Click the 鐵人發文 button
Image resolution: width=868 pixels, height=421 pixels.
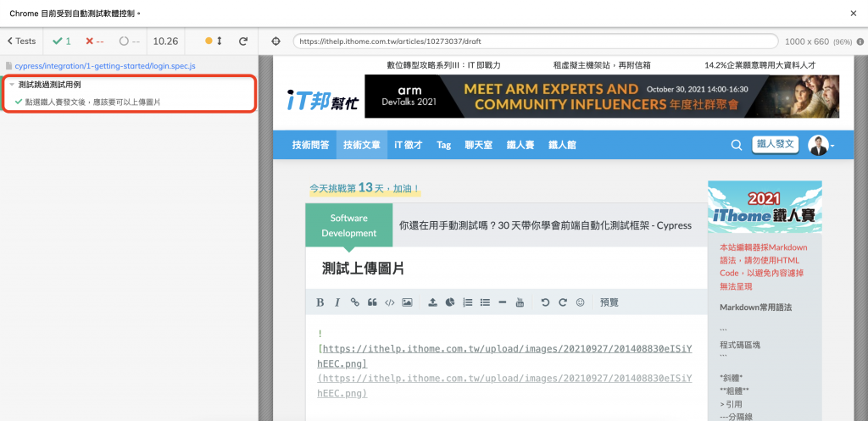[775, 144]
